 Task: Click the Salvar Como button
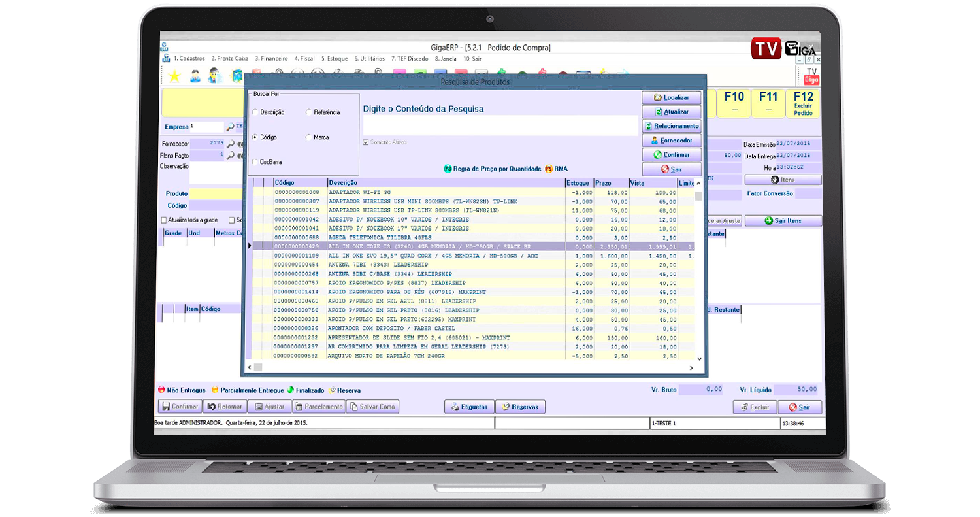click(x=372, y=407)
